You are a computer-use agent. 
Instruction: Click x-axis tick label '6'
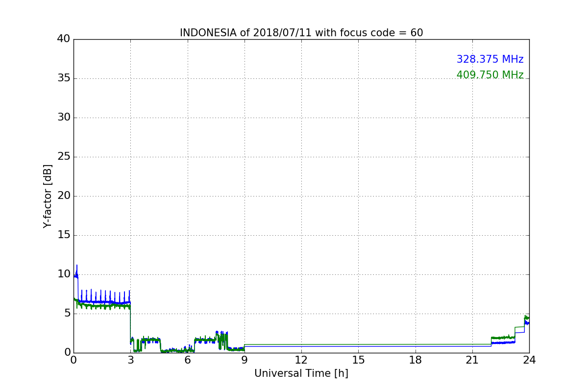click(188, 360)
